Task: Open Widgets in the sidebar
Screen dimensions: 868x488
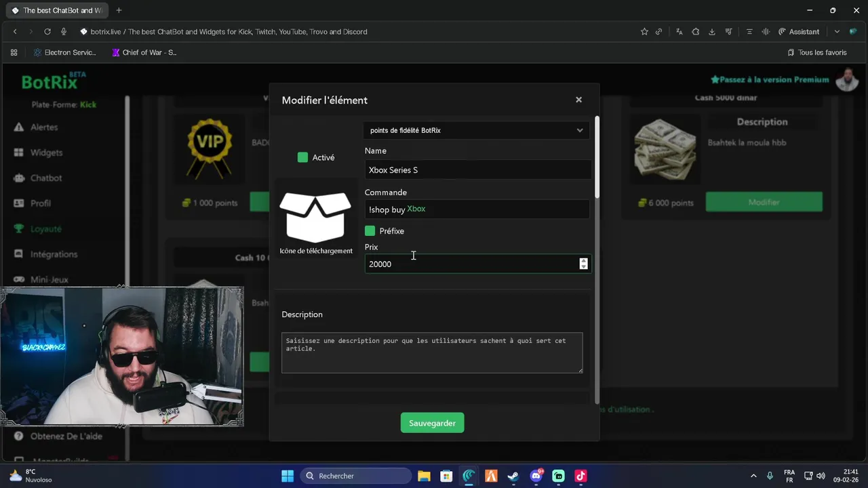Action: tap(46, 152)
